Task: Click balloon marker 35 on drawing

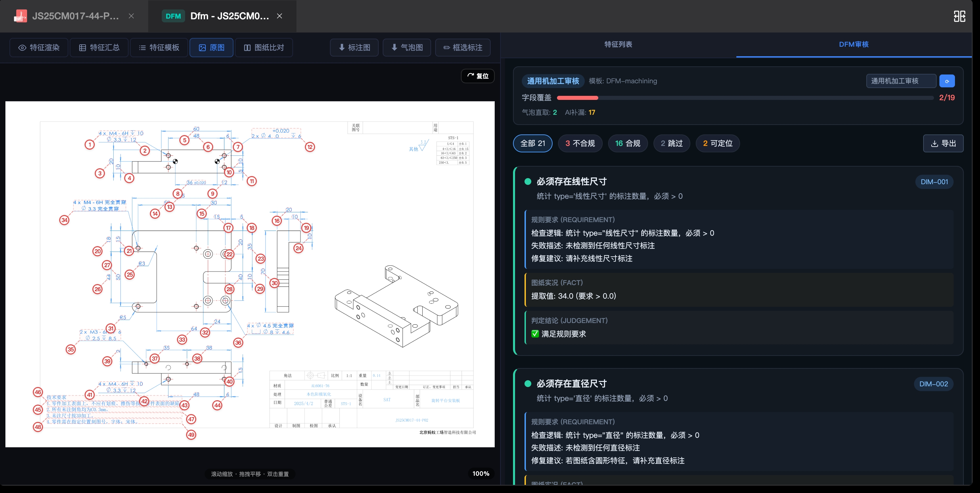Action: pos(71,349)
